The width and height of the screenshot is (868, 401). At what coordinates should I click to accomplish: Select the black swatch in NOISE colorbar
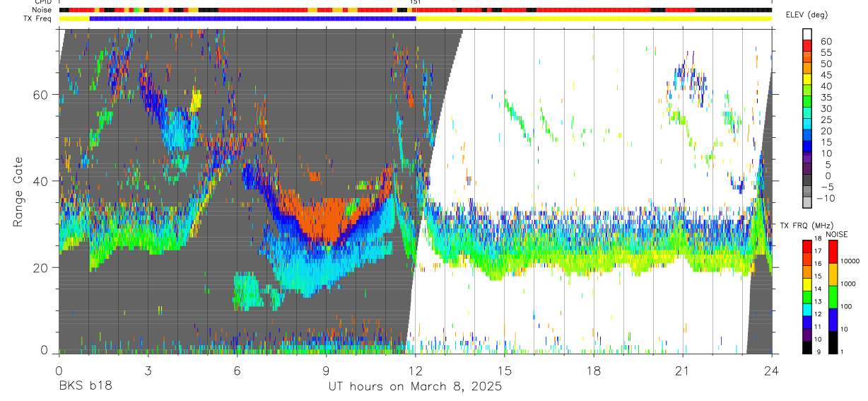pyautogui.click(x=833, y=342)
